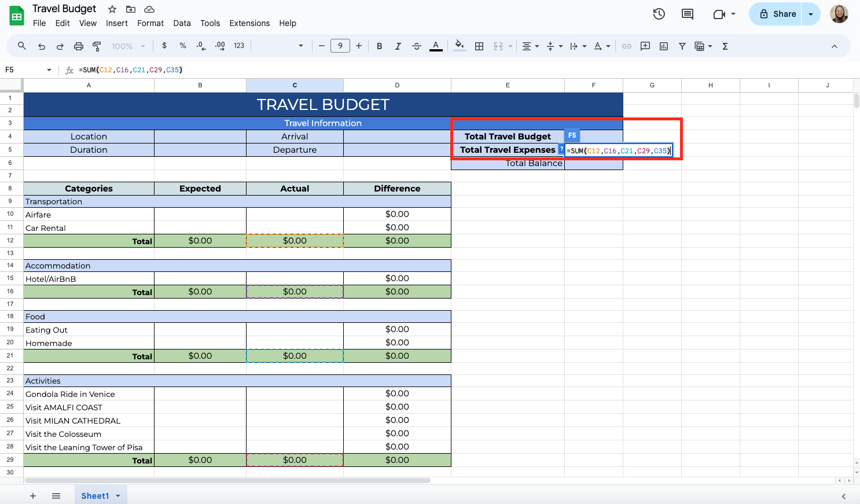Decrease decimal places on the selection

pos(201,46)
